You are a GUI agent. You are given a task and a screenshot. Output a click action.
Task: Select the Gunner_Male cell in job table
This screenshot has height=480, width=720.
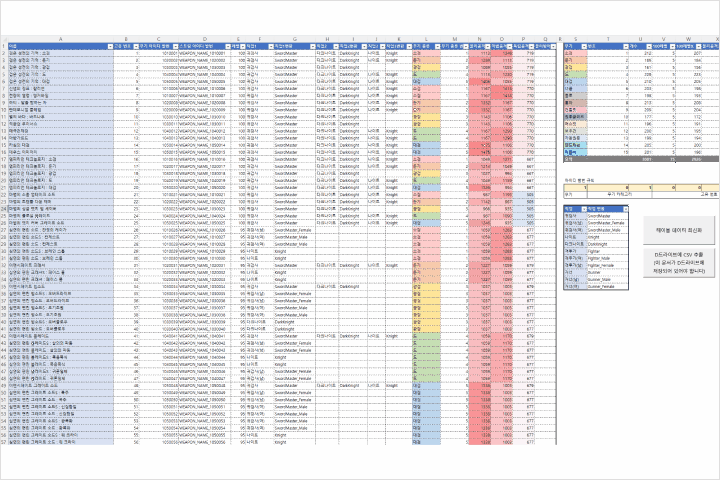[x=607, y=279]
